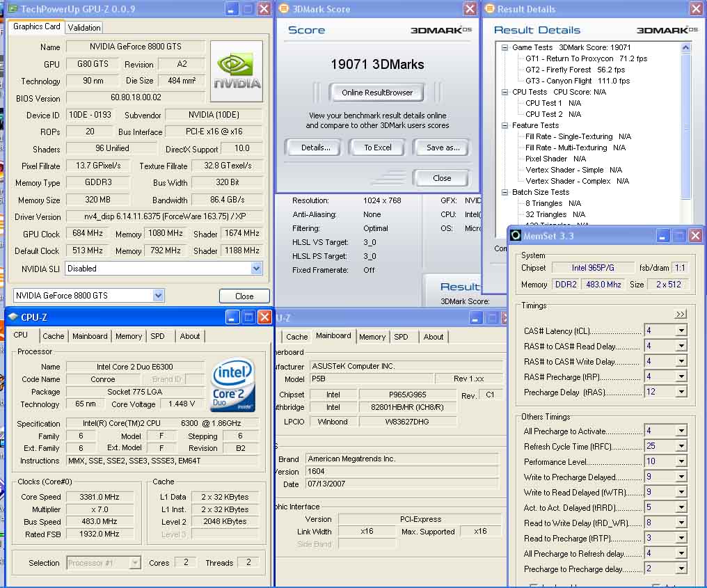This screenshot has height=588, width=707.
Task: Collapse CPU Tests tree node
Action: [505, 92]
